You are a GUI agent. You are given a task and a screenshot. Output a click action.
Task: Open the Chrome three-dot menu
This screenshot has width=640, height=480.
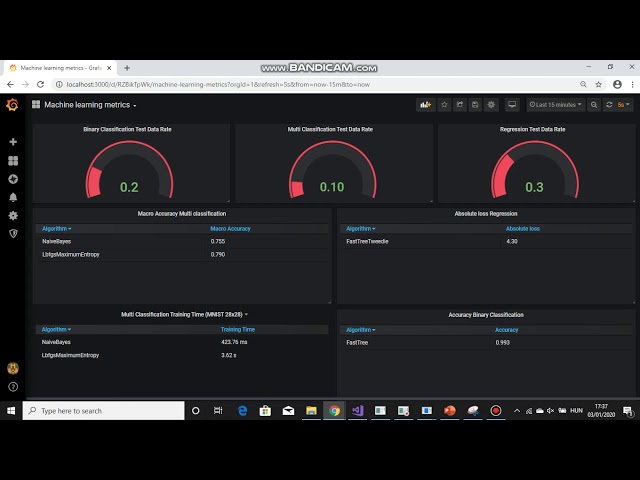(x=632, y=84)
